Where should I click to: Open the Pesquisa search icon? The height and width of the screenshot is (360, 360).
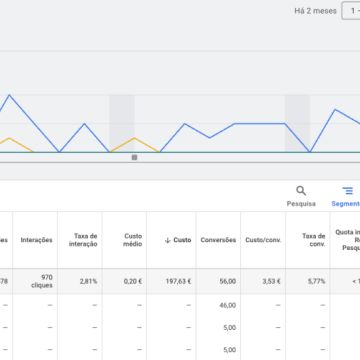[301, 191]
